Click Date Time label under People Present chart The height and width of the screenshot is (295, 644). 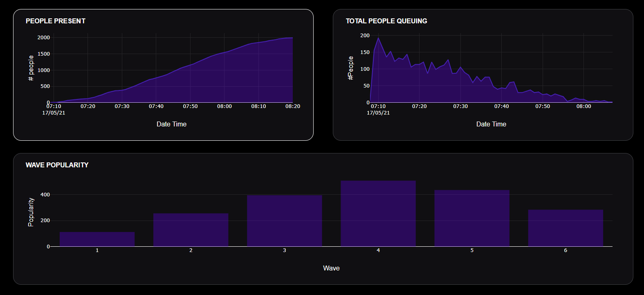(171, 124)
